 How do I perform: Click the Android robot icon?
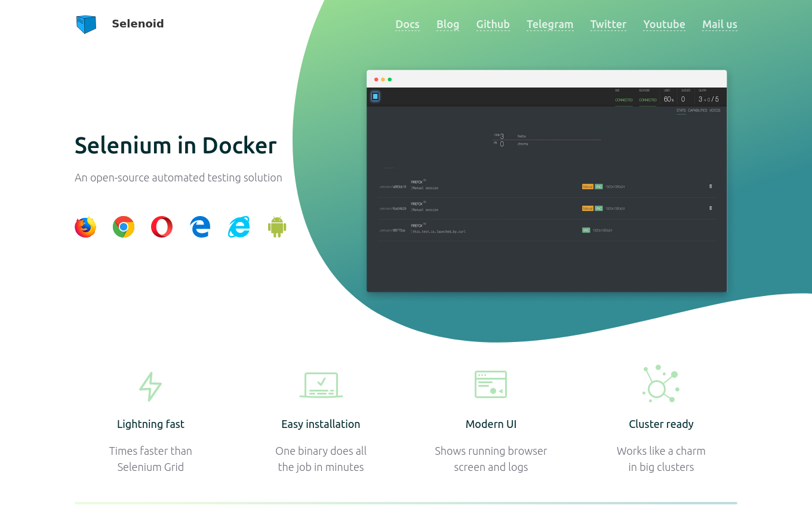pos(277,227)
